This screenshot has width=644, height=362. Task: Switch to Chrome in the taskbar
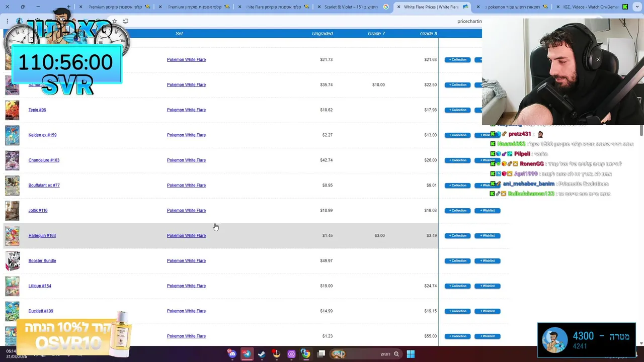tap(306, 354)
